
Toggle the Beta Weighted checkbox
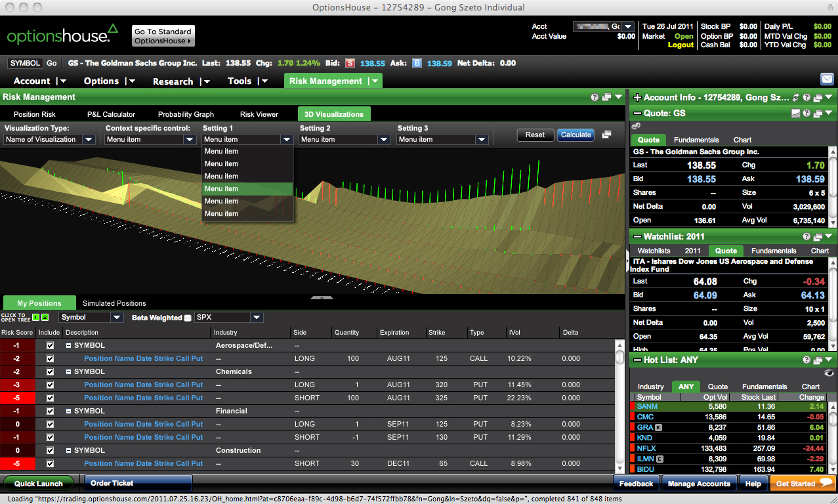[188, 318]
